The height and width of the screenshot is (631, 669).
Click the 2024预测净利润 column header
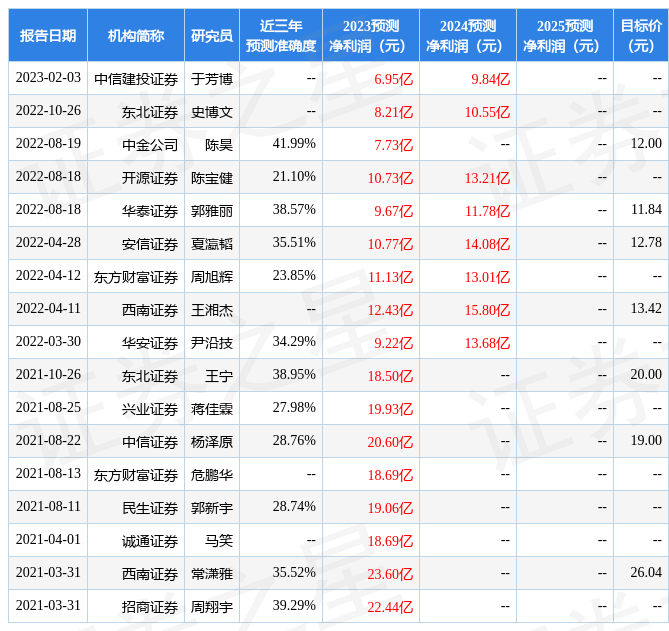pyautogui.click(x=468, y=35)
